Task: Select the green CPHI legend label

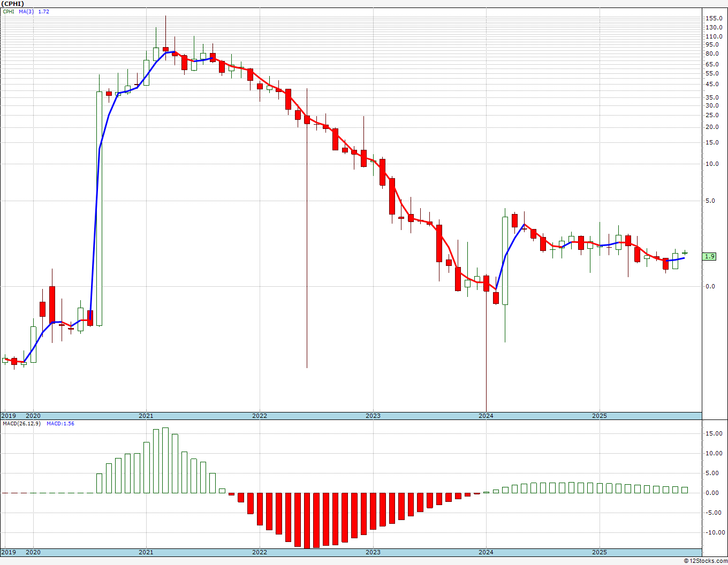Action: tap(9, 11)
